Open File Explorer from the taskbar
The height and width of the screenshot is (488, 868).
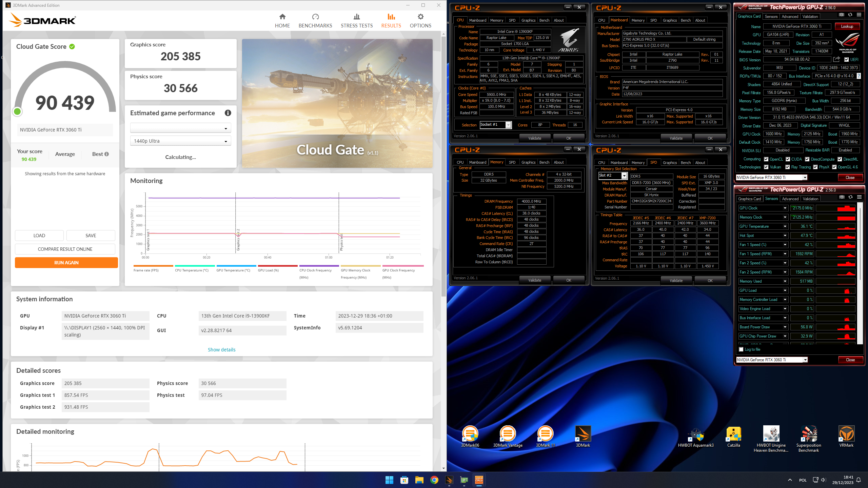pos(419,480)
